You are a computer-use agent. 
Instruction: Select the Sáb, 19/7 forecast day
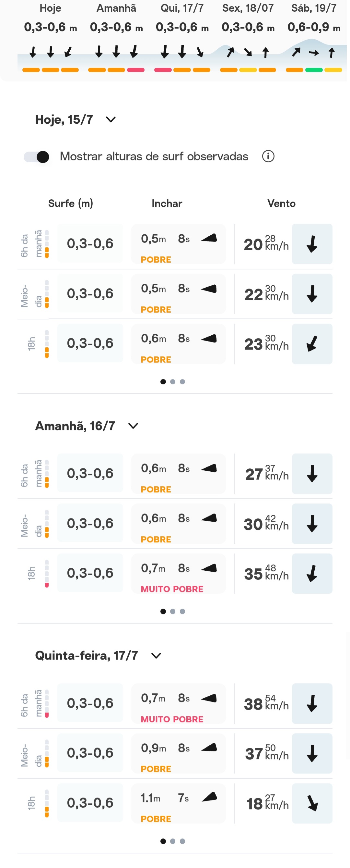[314, 37]
